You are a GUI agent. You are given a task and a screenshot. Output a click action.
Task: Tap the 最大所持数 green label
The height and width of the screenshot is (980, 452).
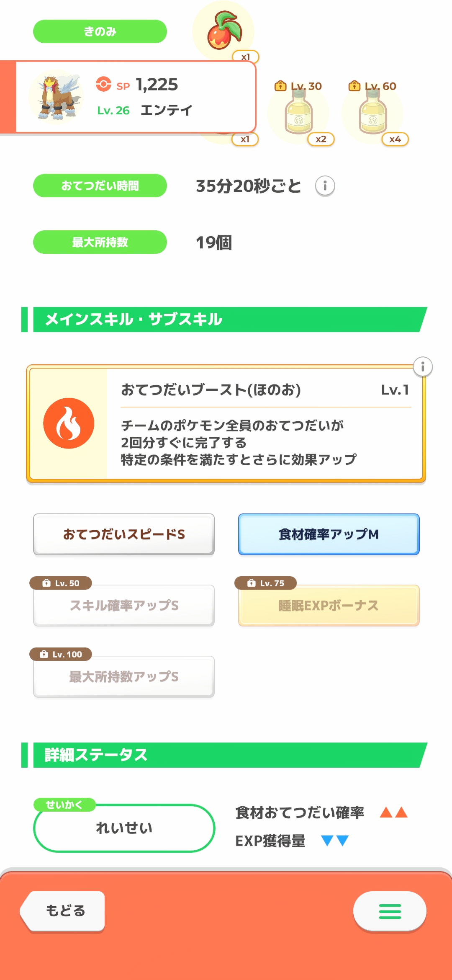[x=100, y=242]
